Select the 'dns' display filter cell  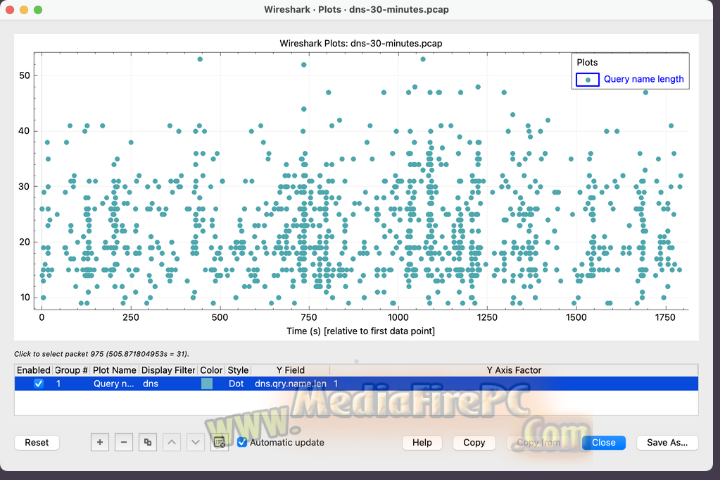[151, 384]
